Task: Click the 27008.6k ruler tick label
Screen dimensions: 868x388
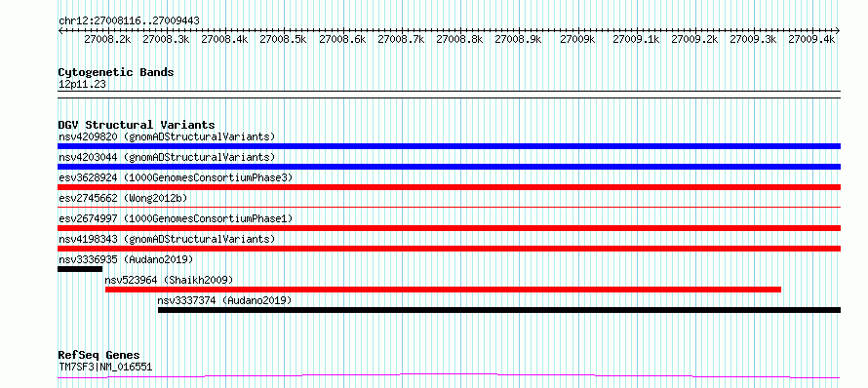Action: coord(342,39)
